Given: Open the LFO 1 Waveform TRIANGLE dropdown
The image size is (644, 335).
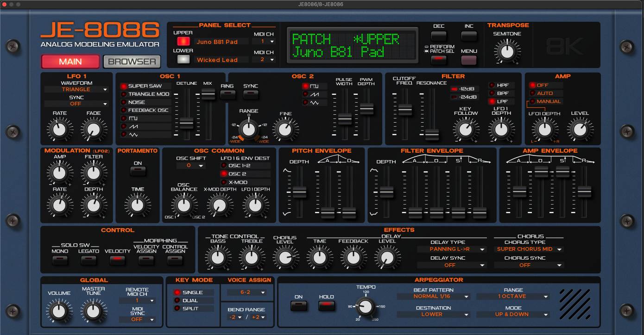Looking at the screenshot, I should click(x=76, y=89).
